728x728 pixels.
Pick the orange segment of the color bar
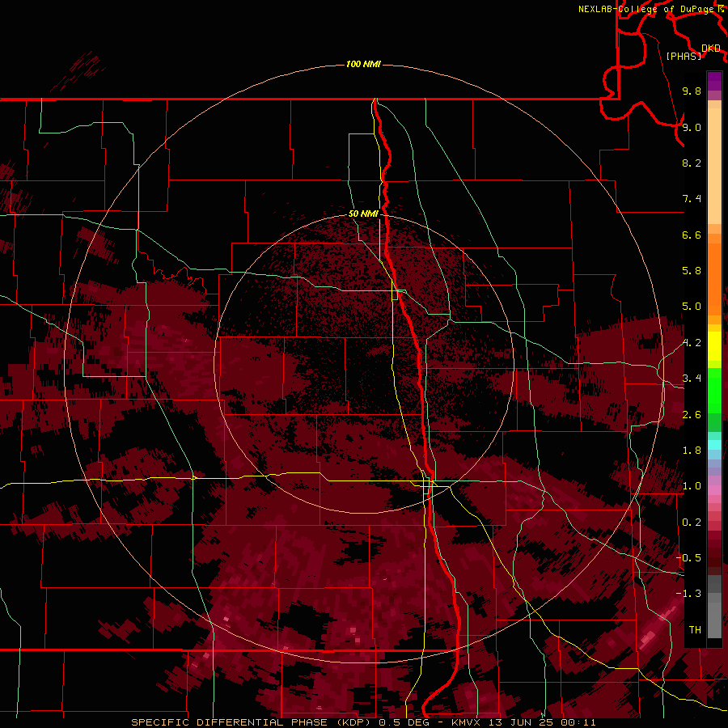coord(714,278)
